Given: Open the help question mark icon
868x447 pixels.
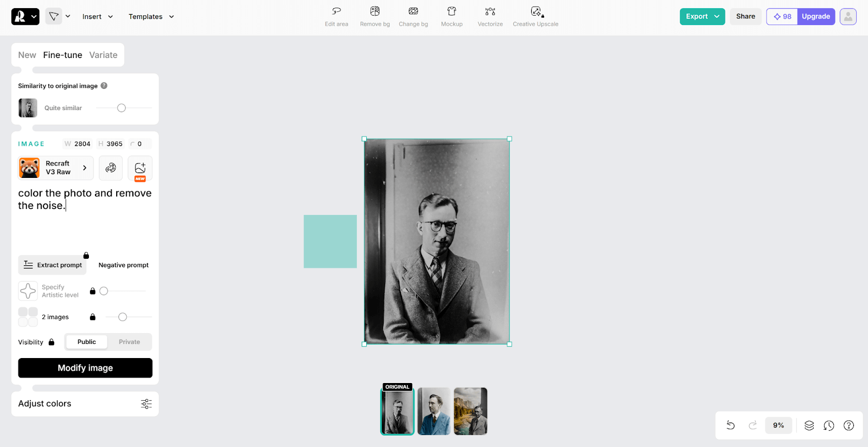Looking at the screenshot, I should tap(849, 425).
